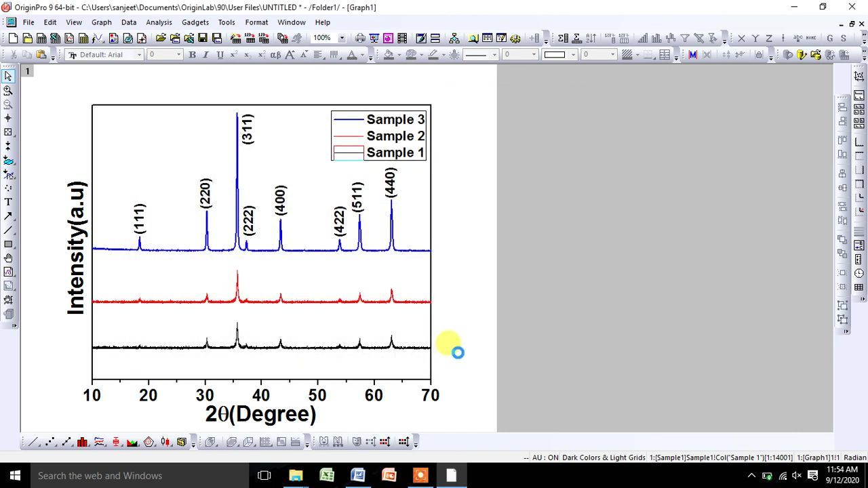868x488 pixels.
Task: Click the 2θ(Degree) axis title
Action: (x=261, y=414)
